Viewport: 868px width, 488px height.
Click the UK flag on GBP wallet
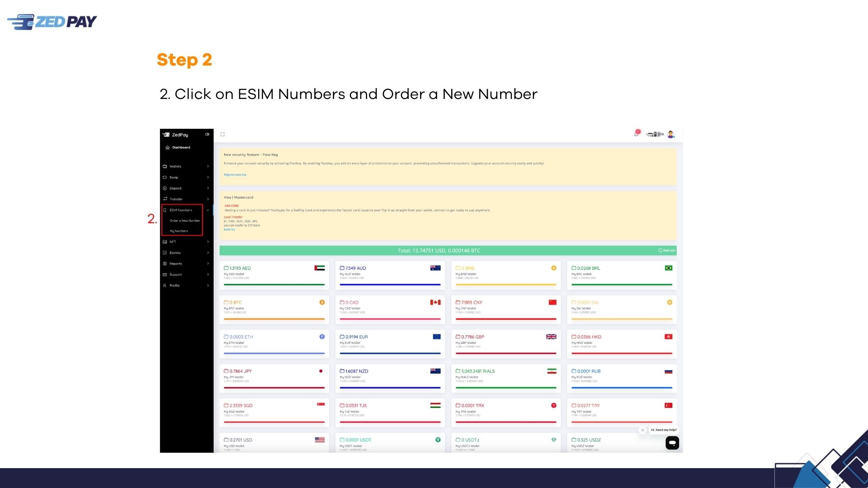coord(551,337)
